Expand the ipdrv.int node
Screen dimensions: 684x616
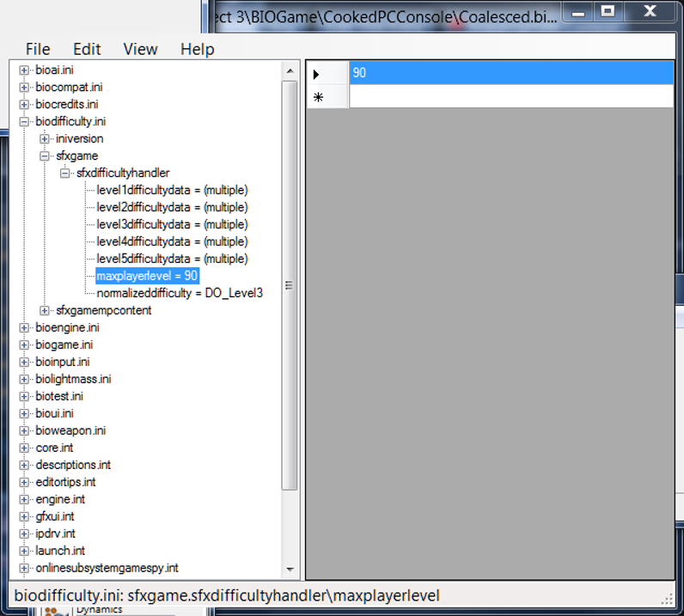24,534
